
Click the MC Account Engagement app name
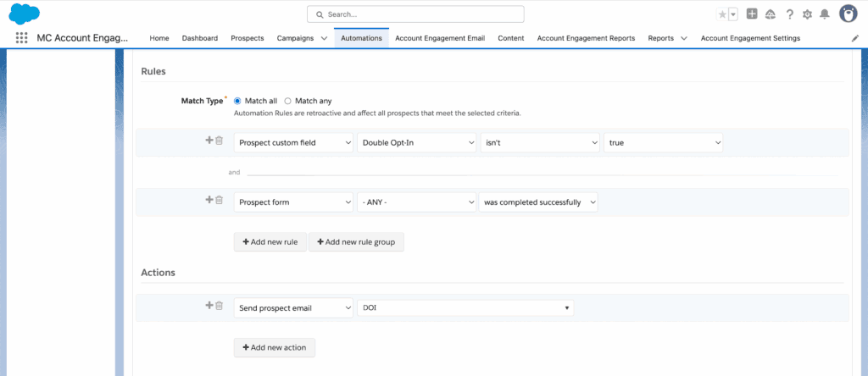(82, 38)
